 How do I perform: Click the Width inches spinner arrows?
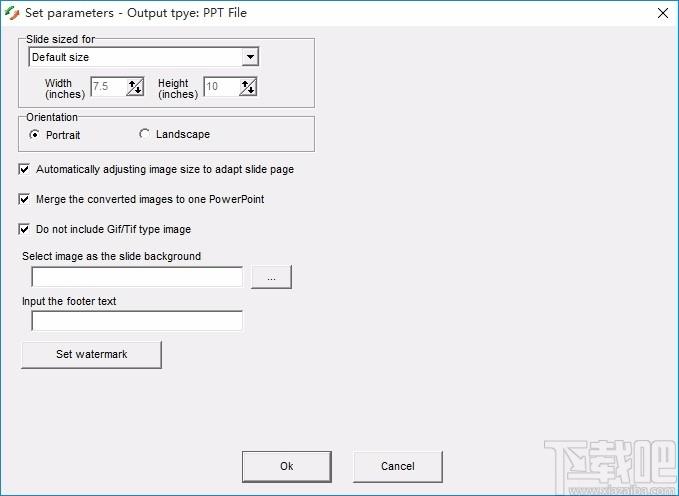pyautogui.click(x=135, y=87)
